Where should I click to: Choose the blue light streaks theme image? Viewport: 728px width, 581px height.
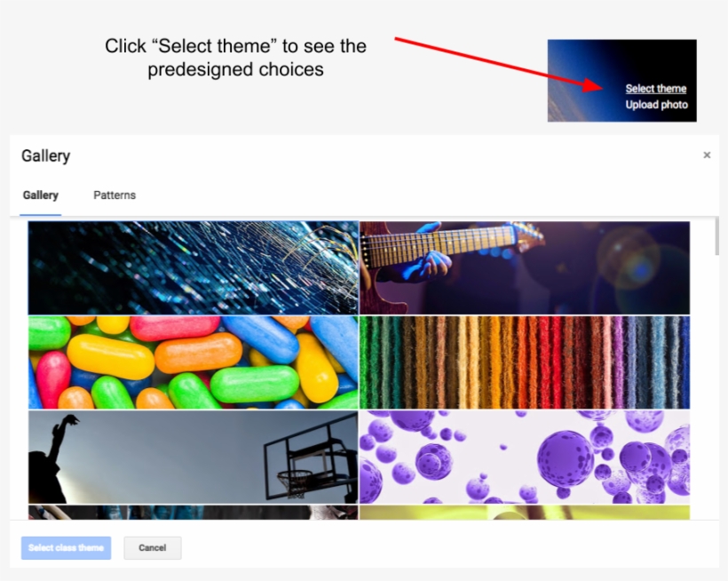pyautogui.click(x=194, y=268)
